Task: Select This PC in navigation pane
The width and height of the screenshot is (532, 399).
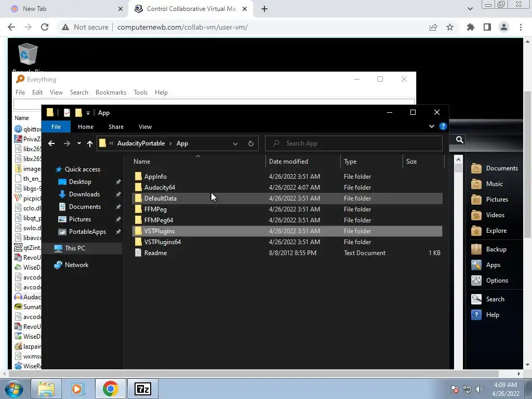Action: coord(75,248)
